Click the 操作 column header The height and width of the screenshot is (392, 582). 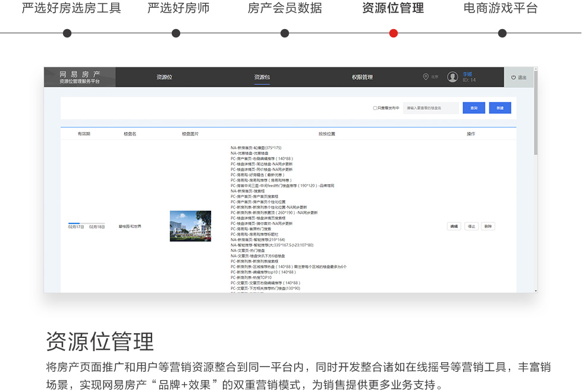pyautogui.click(x=471, y=134)
